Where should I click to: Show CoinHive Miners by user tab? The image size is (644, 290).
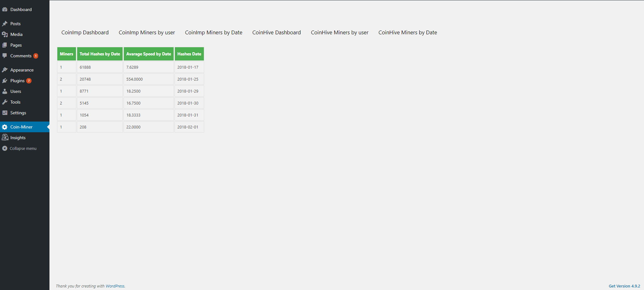point(340,32)
